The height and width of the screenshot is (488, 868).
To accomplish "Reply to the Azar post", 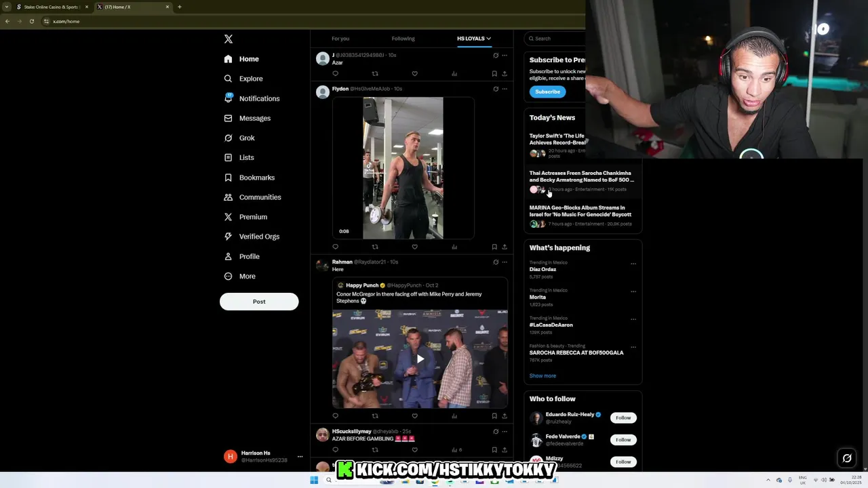I will click(335, 73).
